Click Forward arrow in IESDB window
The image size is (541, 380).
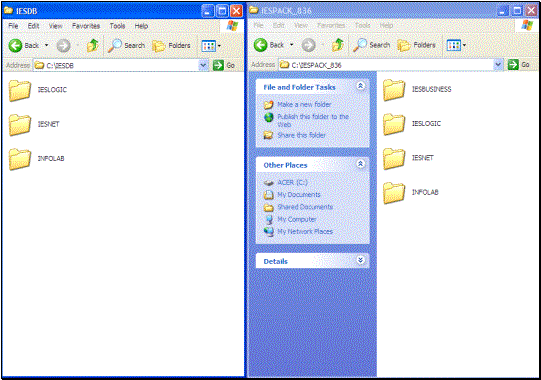(x=63, y=45)
